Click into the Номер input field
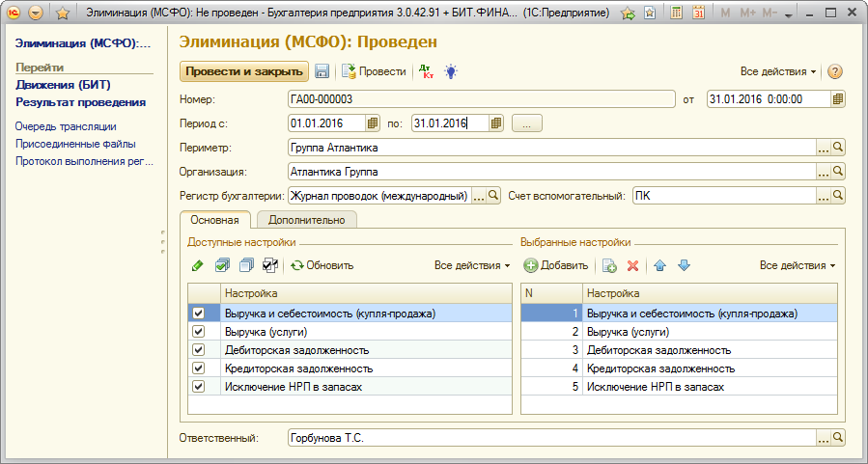The image size is (868, 464). pyautogui.click(x=480, y=98)
